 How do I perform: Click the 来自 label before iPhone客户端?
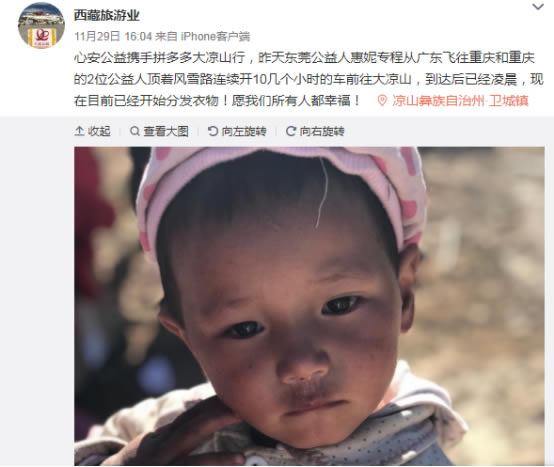[166, 36]
